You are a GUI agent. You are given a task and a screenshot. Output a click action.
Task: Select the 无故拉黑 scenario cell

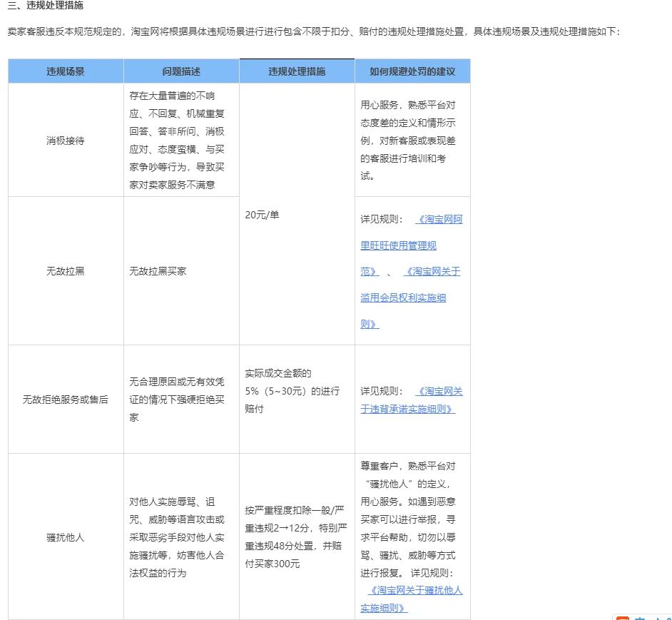click(66, 271)
